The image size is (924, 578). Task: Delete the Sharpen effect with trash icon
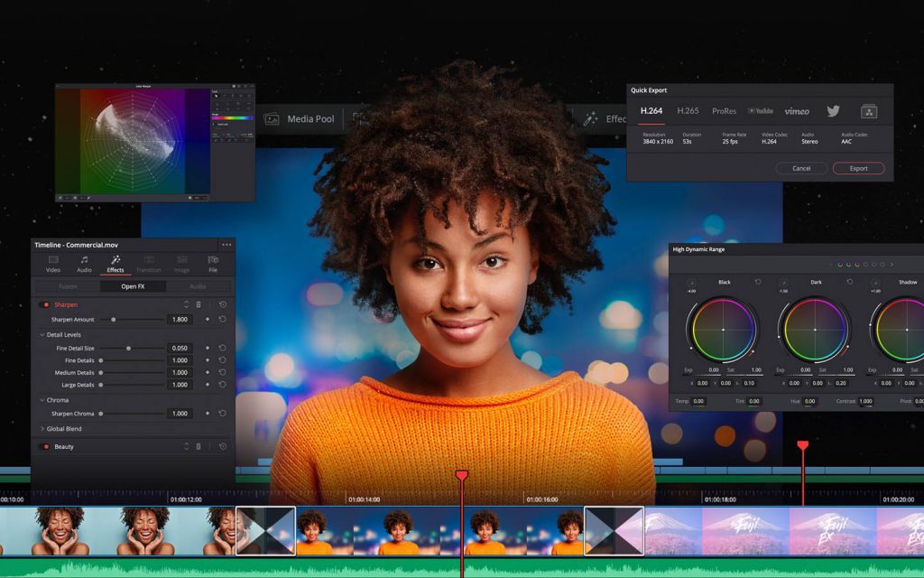point(199,304)
